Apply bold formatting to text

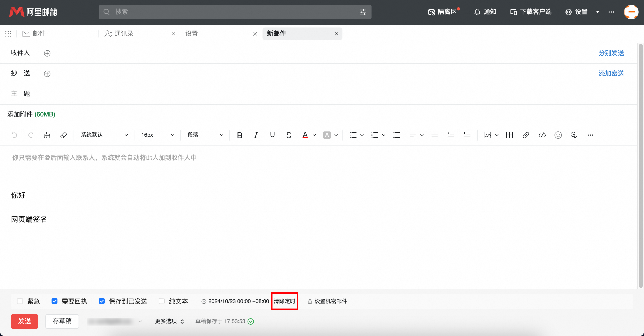pyautogui.click(x=240, y=135)
